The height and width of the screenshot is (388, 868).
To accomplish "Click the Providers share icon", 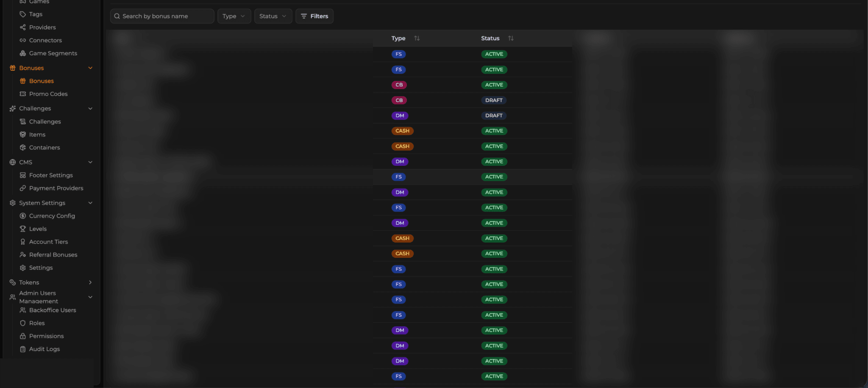I will point(23,27).
